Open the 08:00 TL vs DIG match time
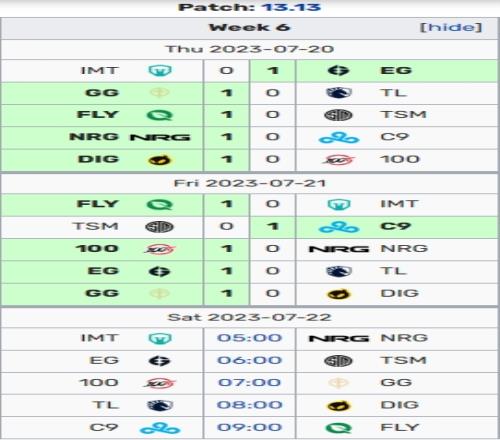Screen dimensions: 500x440 pyautogui.click(x=249, y=405)
